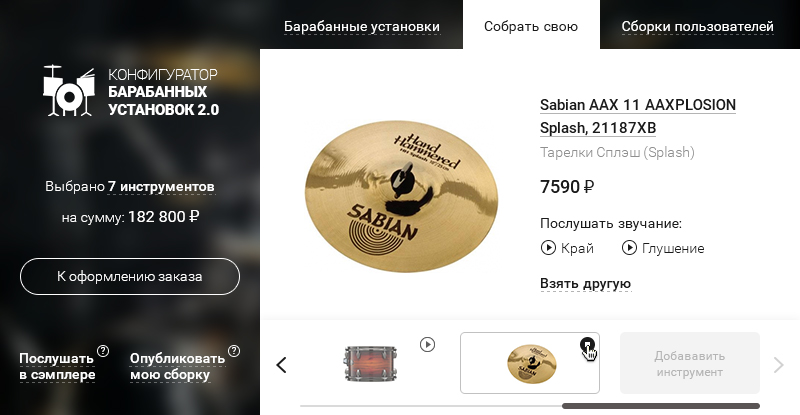
Task: Click Опубликовать мою сборку link
Action: click(x=177, y=367)
